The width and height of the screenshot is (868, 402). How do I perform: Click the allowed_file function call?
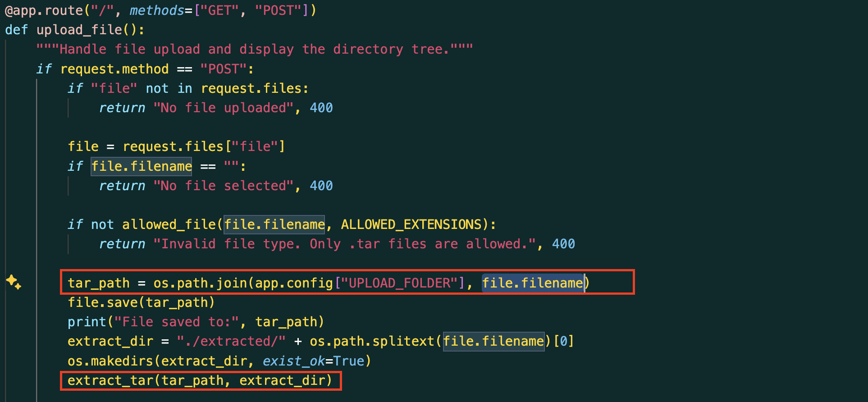[x=169, y=224]
